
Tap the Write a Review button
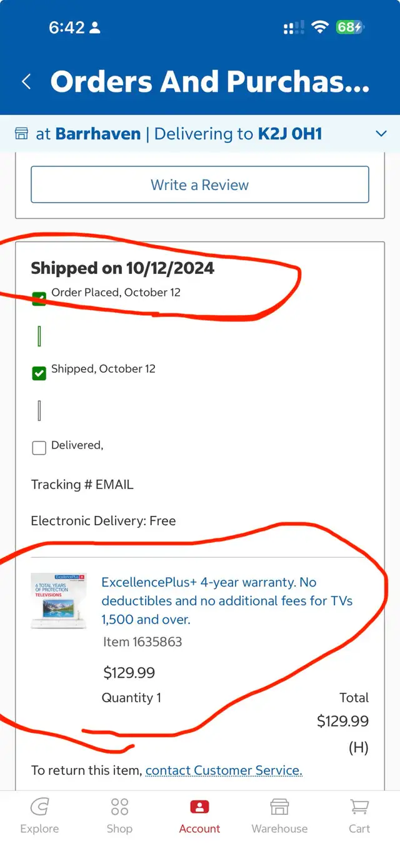[200, 184]
